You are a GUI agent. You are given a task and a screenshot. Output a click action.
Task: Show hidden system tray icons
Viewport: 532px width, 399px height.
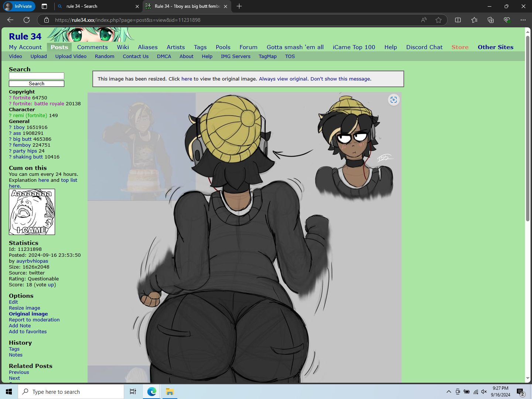(x=449, y=392)
